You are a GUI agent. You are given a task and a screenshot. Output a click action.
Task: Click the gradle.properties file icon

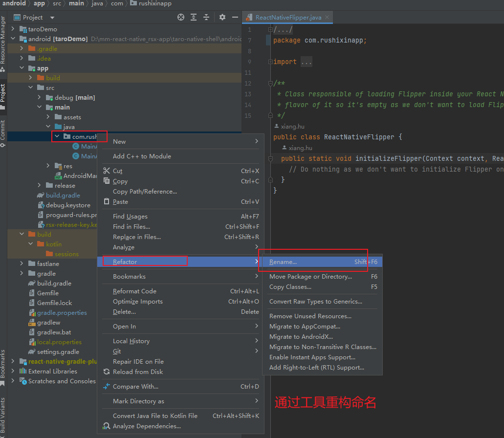click(x=32, y=313)
